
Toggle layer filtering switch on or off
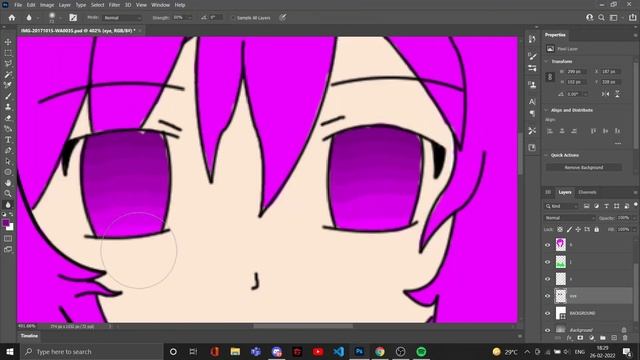636,204
